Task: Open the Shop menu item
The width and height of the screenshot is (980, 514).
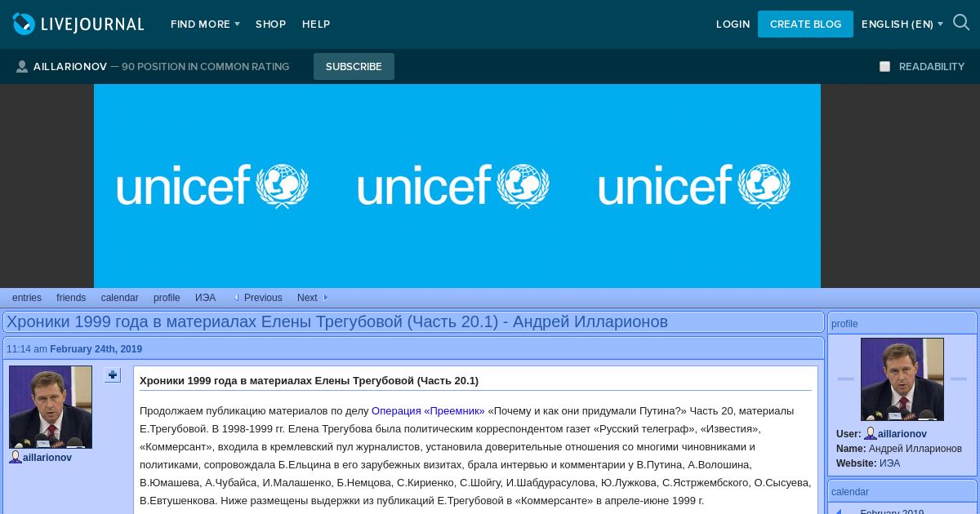Action: tap(270, 24)
